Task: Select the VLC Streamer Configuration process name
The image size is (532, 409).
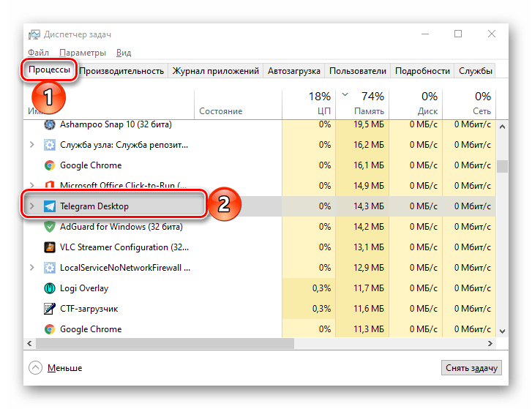Action: [x=124, y=247]
